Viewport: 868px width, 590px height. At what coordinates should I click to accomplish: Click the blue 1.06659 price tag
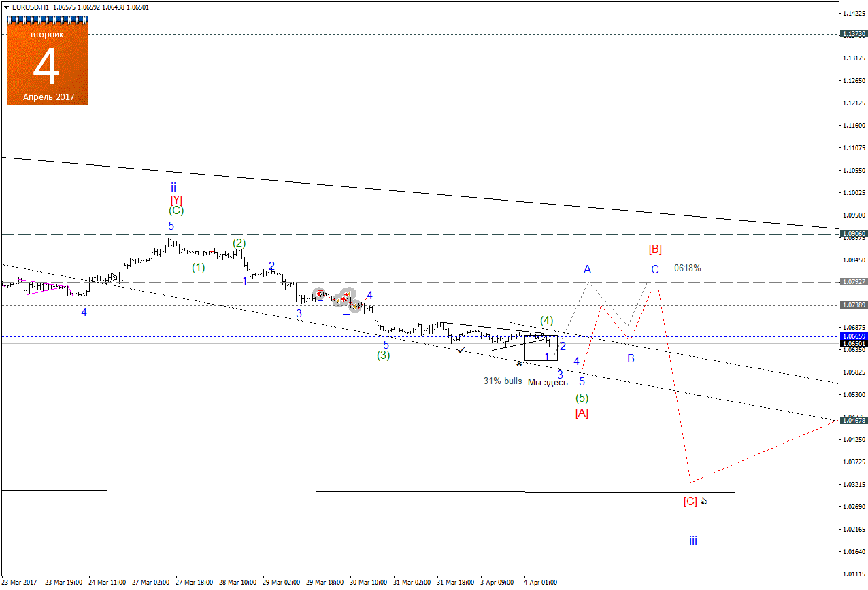click(854, 336)
